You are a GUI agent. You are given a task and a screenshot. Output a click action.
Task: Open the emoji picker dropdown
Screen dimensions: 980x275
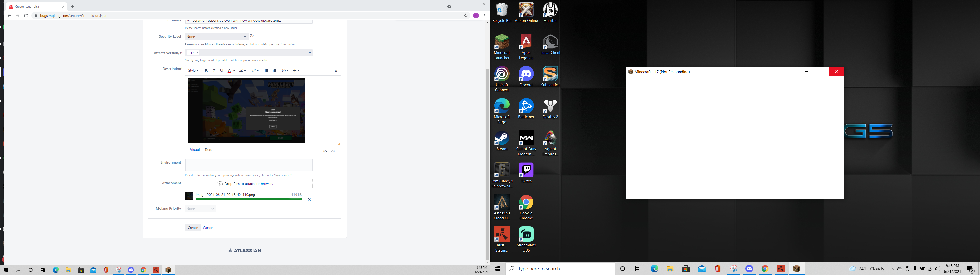click(x=285, y=71)
